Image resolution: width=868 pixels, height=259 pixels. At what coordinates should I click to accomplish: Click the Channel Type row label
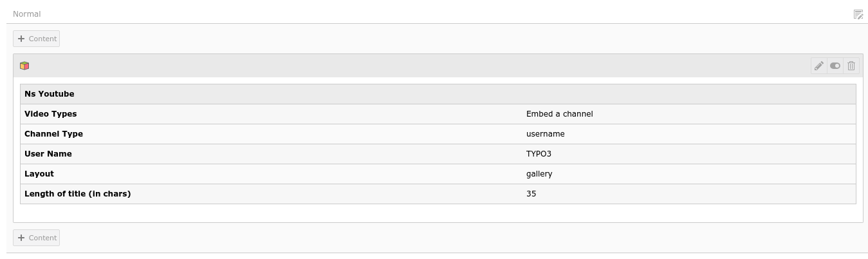pyautogui.click(x=53, y=134)
